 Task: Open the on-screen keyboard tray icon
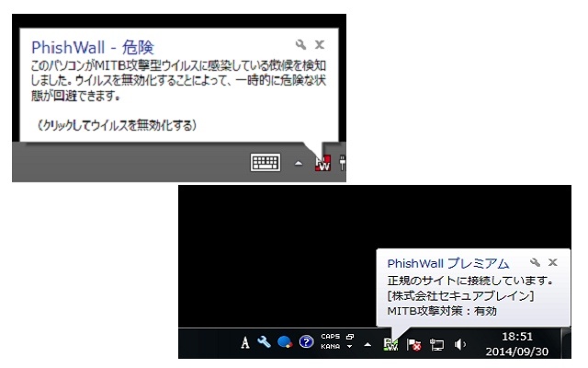click(266, 163)
